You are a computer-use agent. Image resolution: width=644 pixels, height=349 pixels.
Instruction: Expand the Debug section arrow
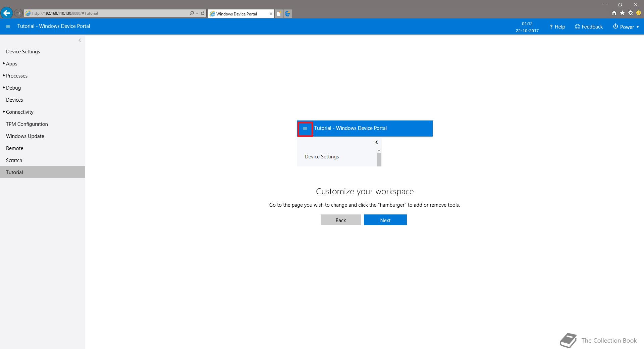(x=4, y=88)
